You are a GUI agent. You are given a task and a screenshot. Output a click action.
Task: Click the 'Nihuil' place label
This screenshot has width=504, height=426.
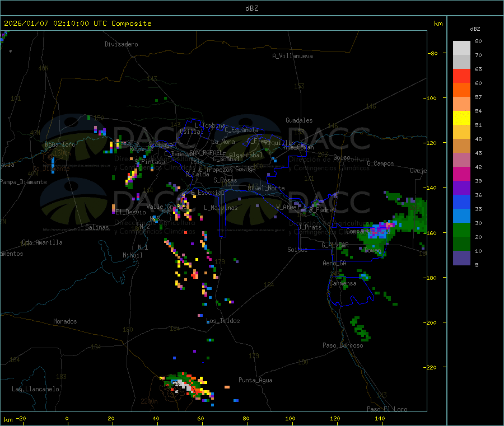[x=132, y=255]
